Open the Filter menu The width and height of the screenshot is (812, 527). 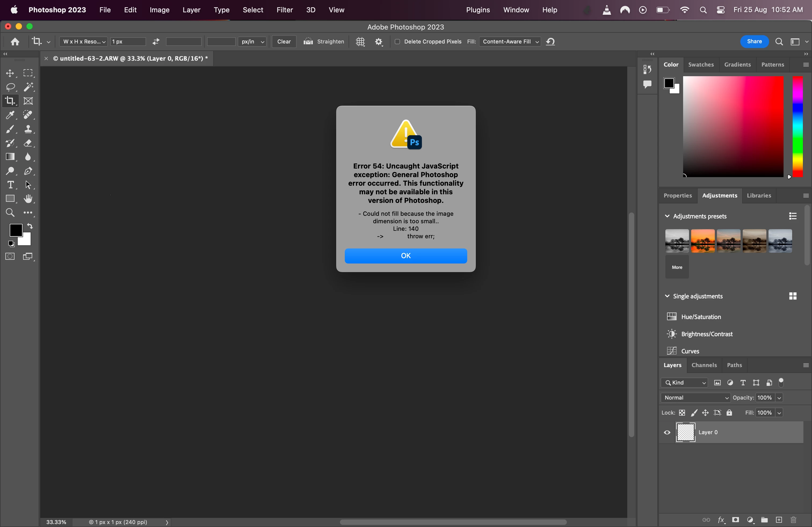pyautogui.click(x=285, y=10)
